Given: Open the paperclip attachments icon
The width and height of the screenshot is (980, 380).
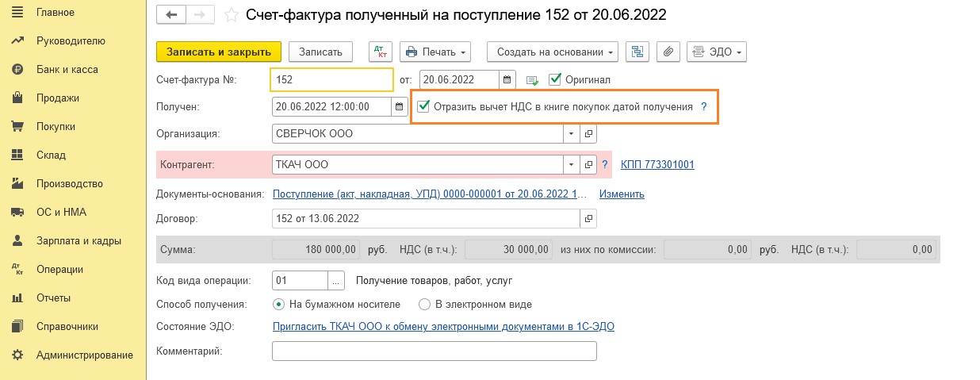Looking at the screenshot, I should 668,52.
